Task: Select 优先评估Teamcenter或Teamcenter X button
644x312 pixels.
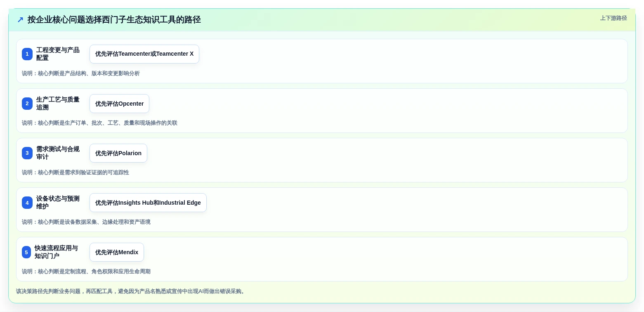Action: pos(144,54)
